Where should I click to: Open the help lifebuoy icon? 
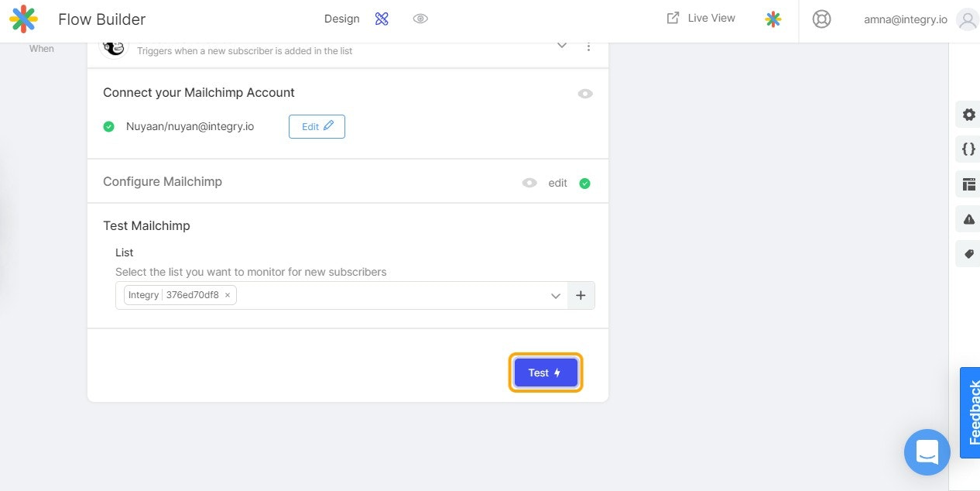click(822, 19)
